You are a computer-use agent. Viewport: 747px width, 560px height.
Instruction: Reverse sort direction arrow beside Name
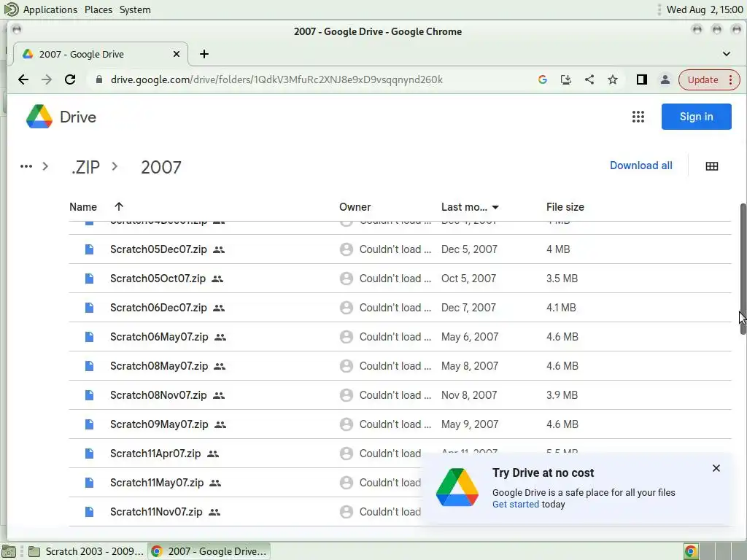(x=119, y=207)
